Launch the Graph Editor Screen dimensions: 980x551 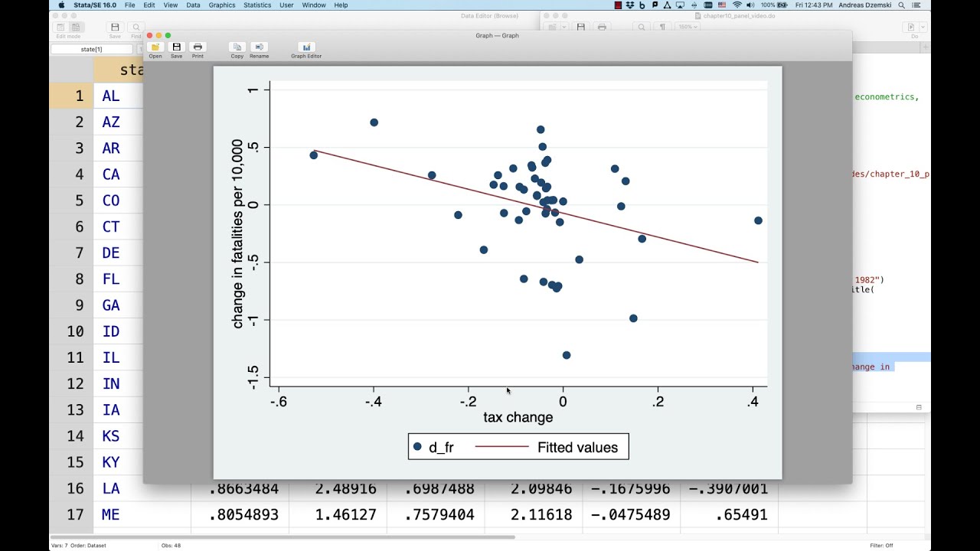(x=306, y=47)
